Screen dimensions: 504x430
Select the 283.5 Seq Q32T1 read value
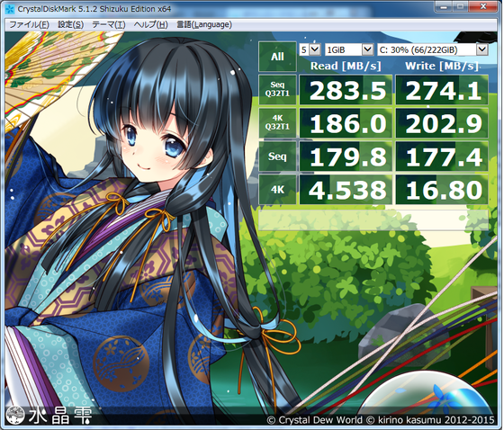tap(346, 90)
